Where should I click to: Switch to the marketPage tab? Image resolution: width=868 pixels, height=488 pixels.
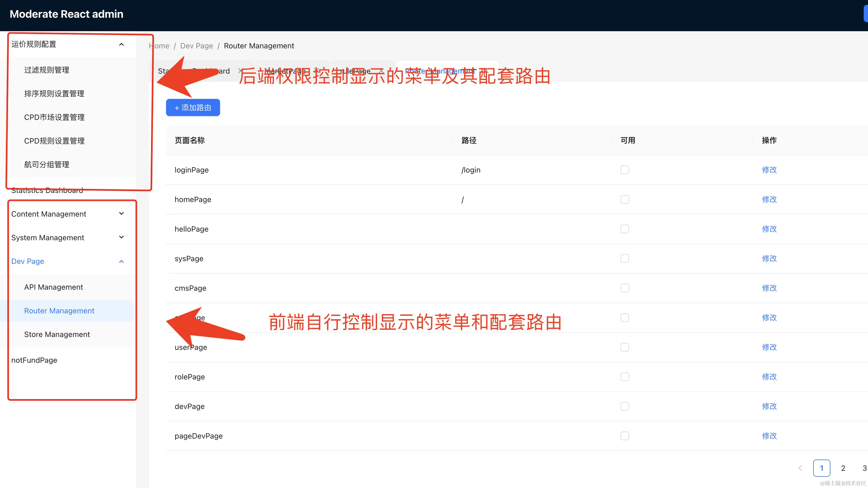point(285,71)
